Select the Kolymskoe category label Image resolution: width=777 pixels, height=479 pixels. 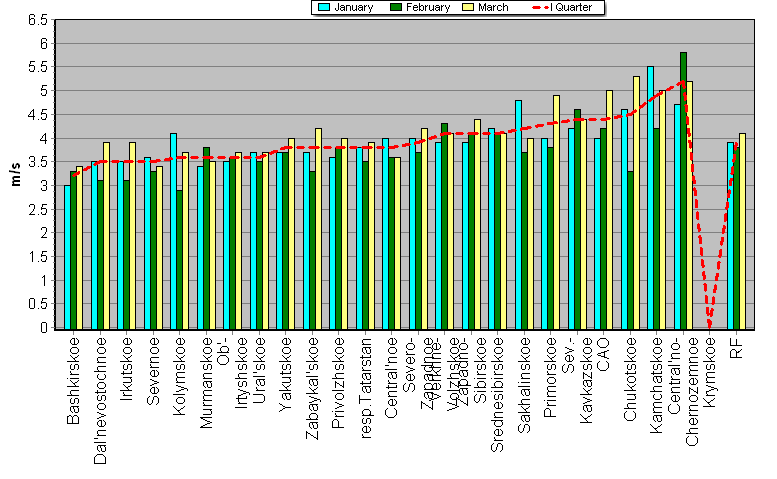[179, 376]
